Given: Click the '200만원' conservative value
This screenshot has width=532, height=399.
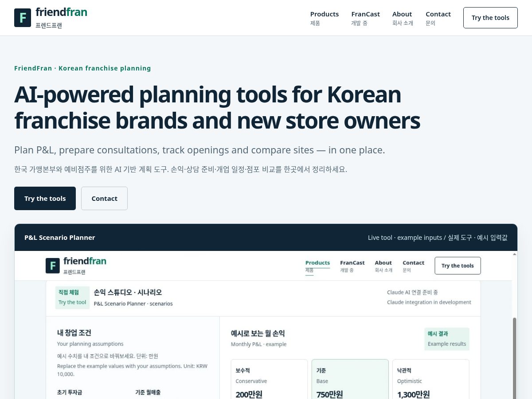Looking at the screenshot, I should [249, 394].
